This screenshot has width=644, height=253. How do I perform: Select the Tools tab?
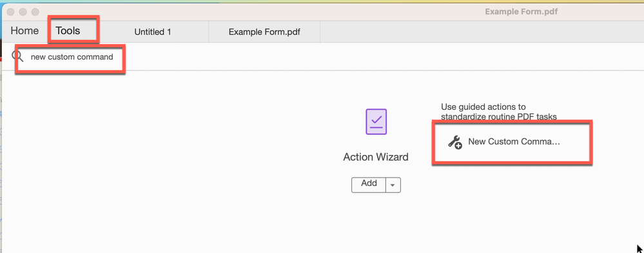coord(68,31)
